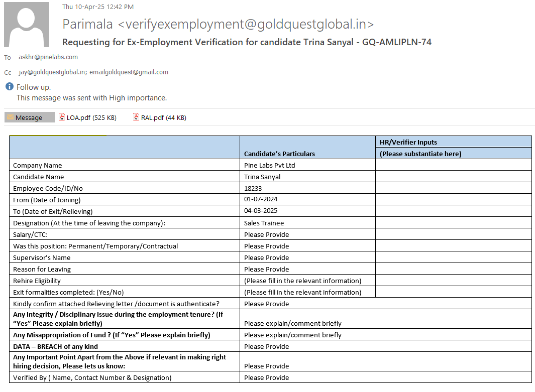Click Please Provide beside DATA – BREACH
The image size is (535, 392).
266,346
